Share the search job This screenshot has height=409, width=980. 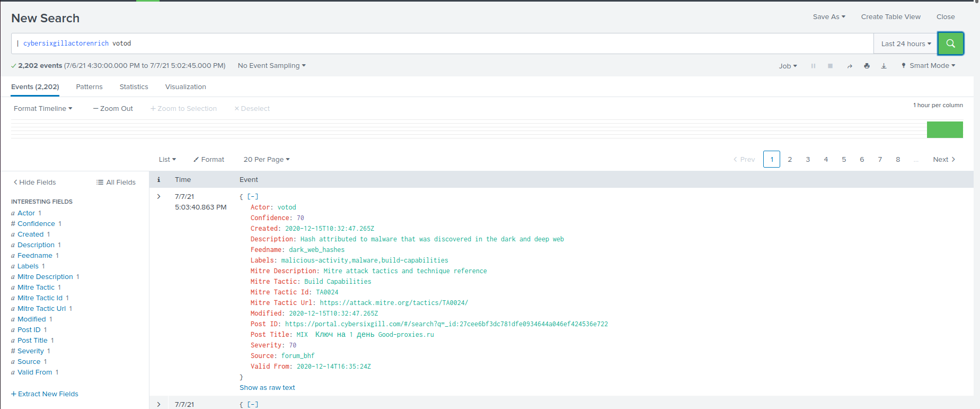(850, 66)
